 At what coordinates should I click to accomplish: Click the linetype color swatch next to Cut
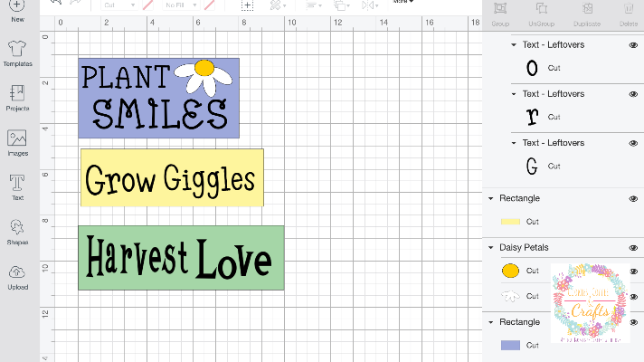pyautogui.click(x=147, y=5)
